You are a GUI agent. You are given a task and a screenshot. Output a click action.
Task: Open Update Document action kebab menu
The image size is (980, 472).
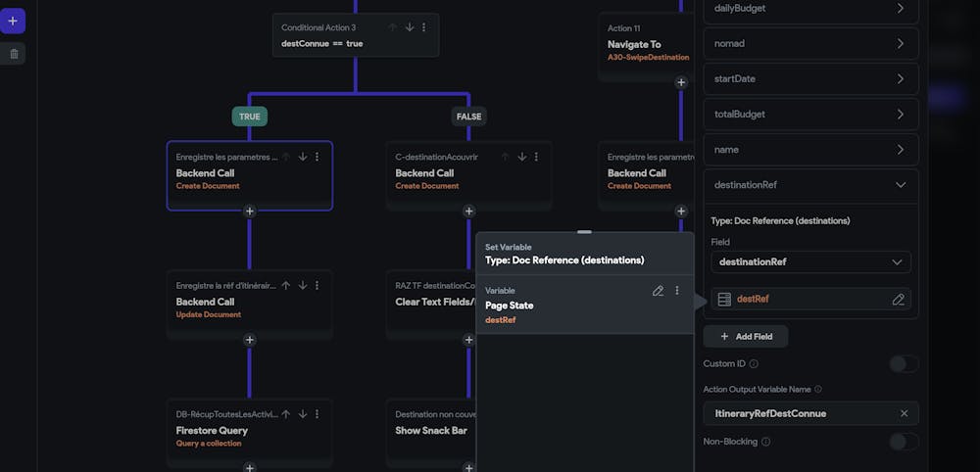(x=317, y=285)
